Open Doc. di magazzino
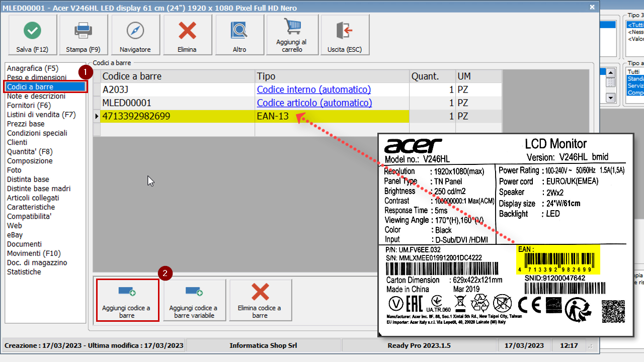The width and height of the screenshot is (644, 362). point(37,262)
